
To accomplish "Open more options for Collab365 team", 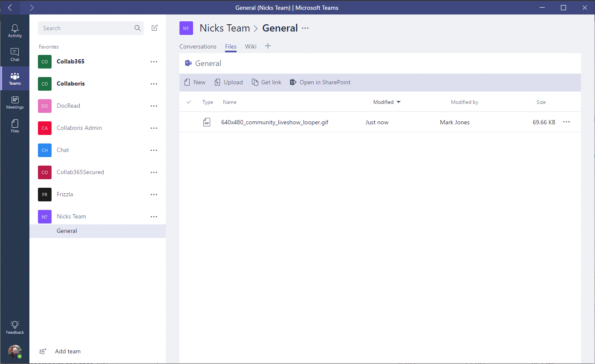I will point(154,62).
